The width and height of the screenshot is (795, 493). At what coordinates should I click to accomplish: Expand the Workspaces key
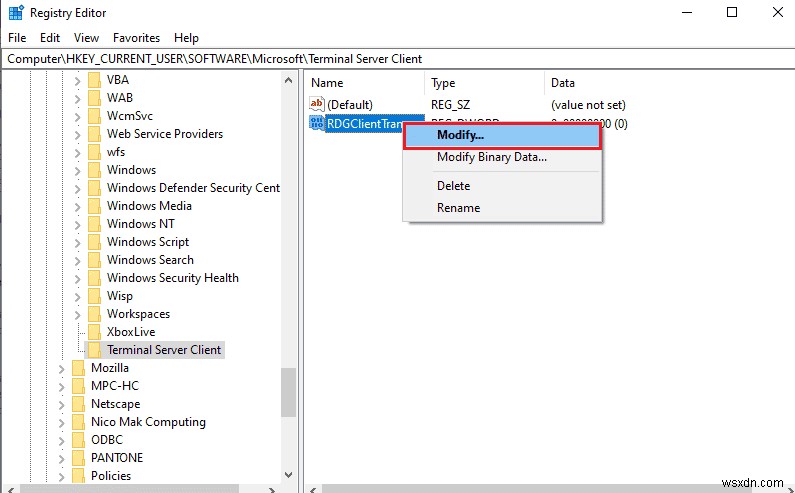77,314
